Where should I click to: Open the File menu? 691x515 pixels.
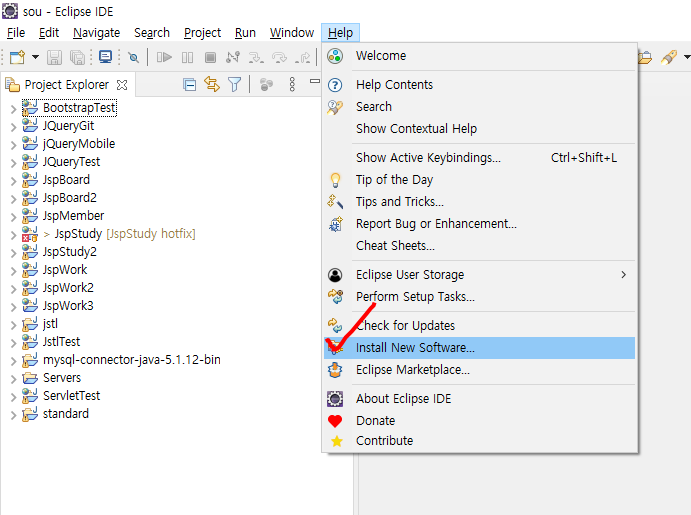pyautogui.click(x=16, y=33)
